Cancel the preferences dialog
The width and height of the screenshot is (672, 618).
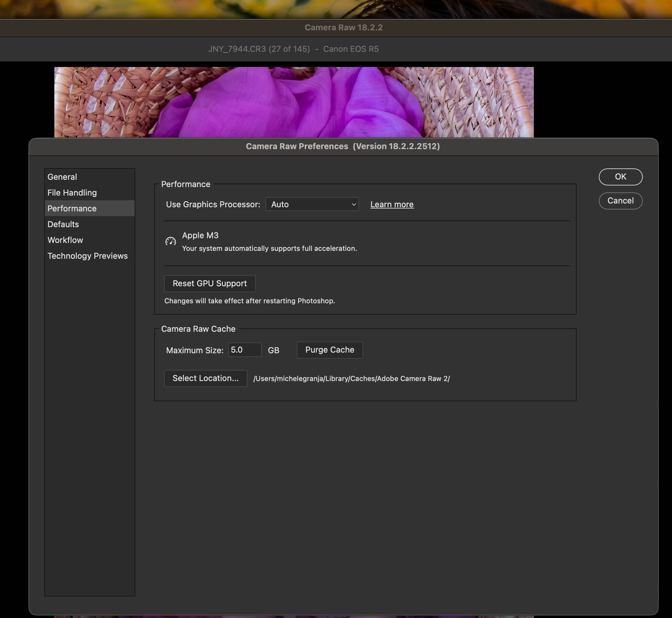tap(620, 201)
